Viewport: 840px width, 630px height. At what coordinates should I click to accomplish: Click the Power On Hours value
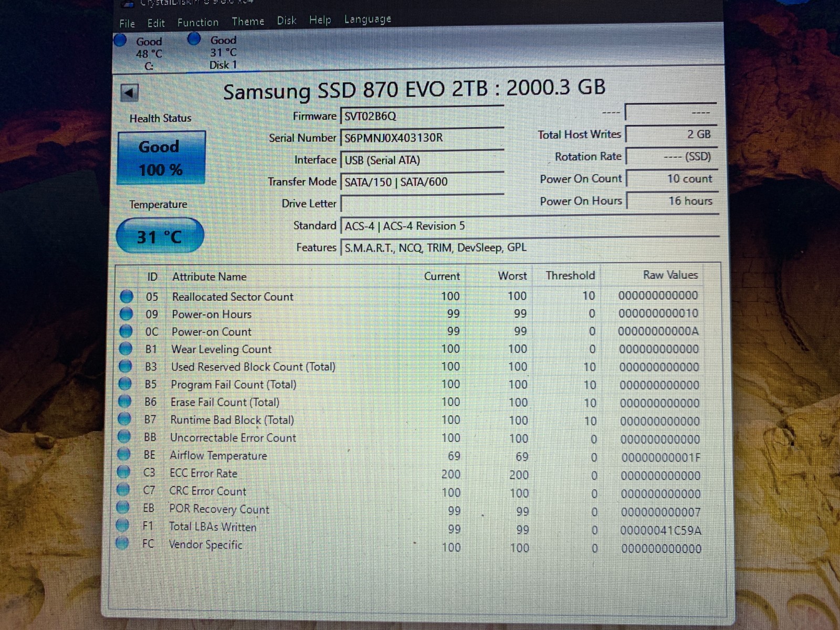click(672, 201)
